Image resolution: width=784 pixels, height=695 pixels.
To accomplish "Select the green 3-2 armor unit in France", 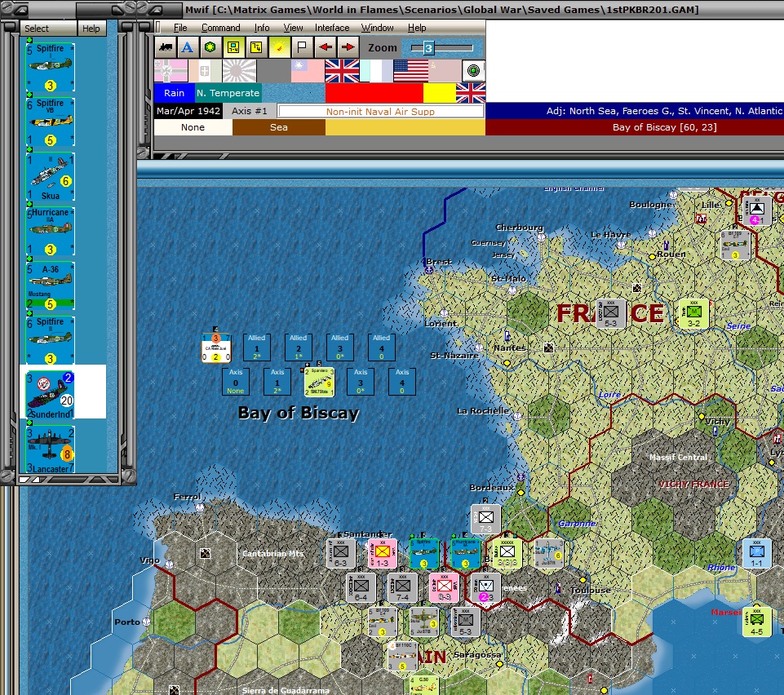I will coord(693,313).
